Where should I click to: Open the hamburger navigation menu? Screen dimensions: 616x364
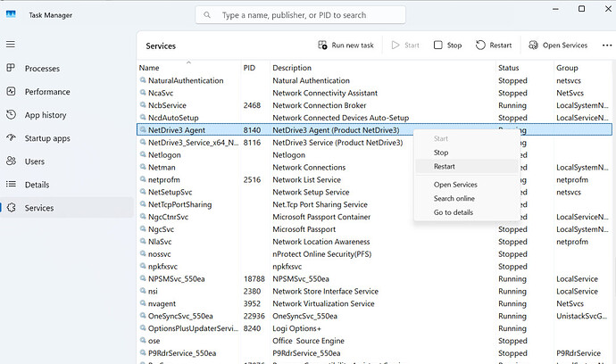pyautogui.click(x=11, y=44)
